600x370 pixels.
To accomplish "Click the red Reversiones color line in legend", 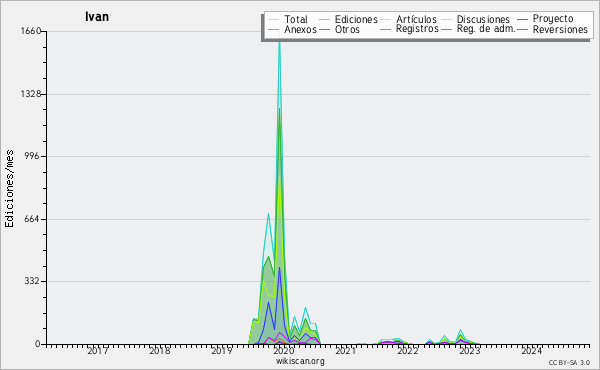I will (522, 29).
